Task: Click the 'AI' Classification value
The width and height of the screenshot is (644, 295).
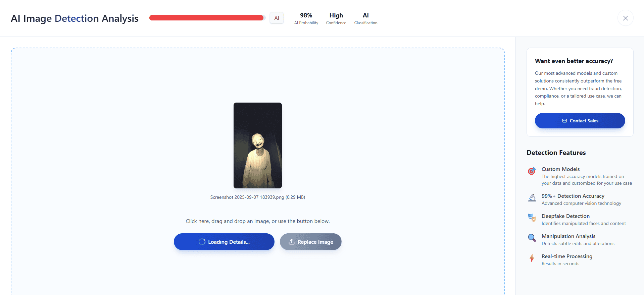Action: 366,15
